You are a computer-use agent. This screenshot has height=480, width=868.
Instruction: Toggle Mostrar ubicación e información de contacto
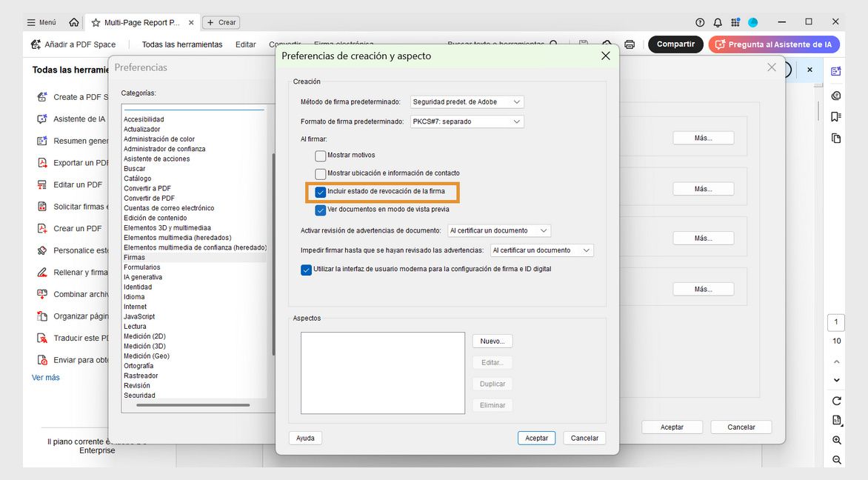coord(321,173)
